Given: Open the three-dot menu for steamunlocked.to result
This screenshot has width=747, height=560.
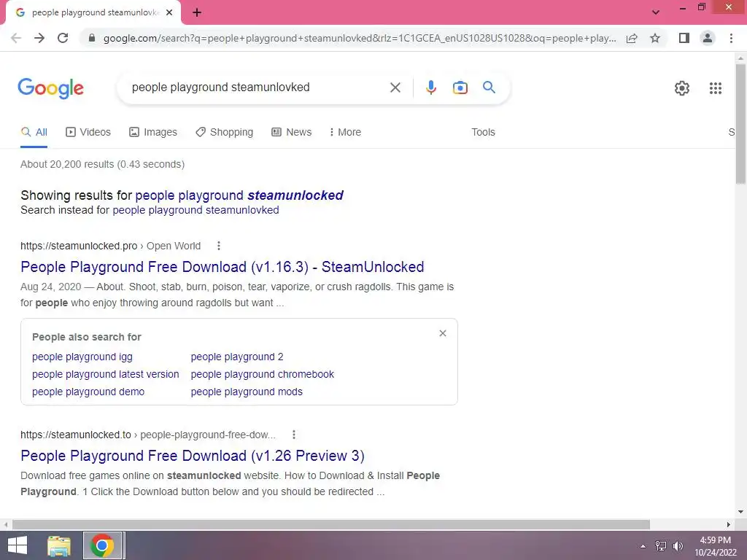Looking at the screenshot, I should tap(294, 435).
